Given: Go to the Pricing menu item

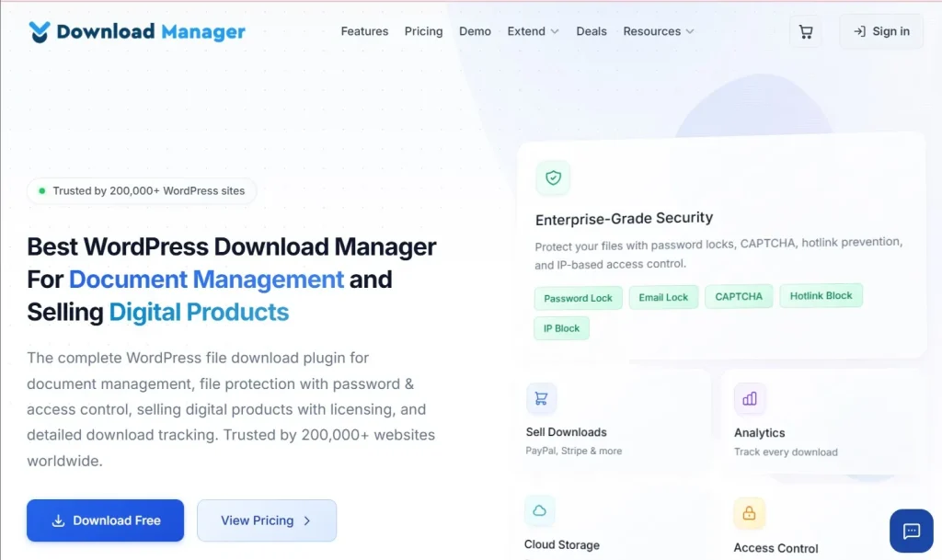Looking at the screenshot, I should [x=423, y=31].
